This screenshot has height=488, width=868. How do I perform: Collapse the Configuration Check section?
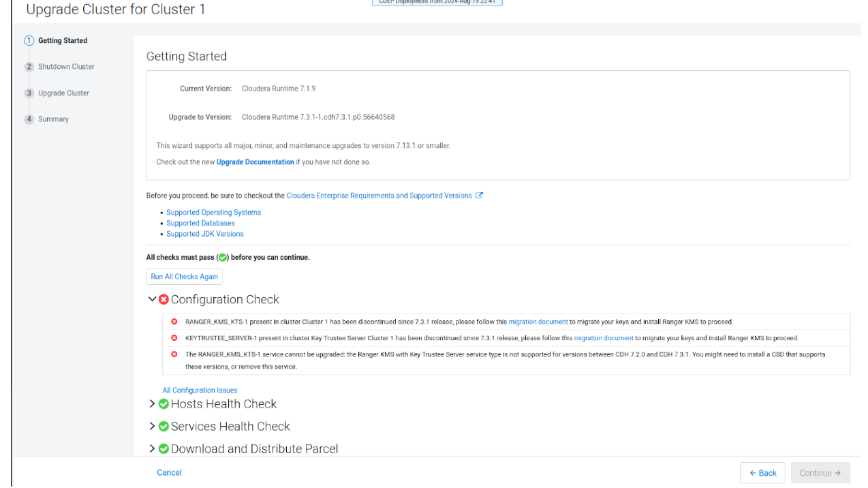152,300
